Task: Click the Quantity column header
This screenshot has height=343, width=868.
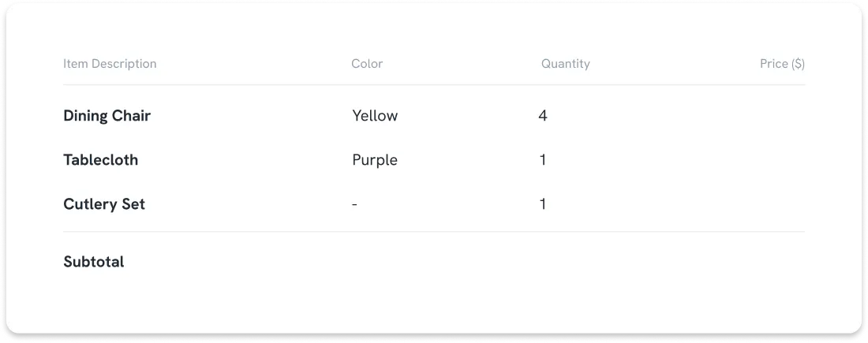Action: [x=565, y=64]
